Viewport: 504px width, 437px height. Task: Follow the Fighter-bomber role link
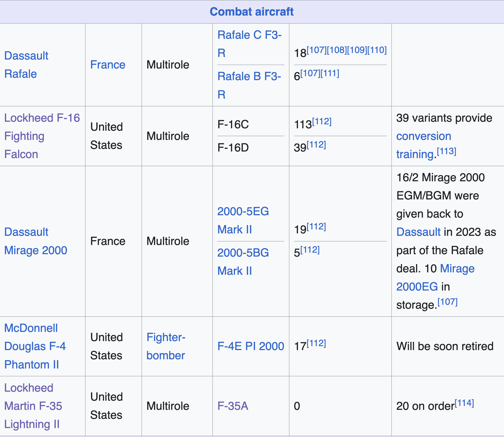[166, 346]
